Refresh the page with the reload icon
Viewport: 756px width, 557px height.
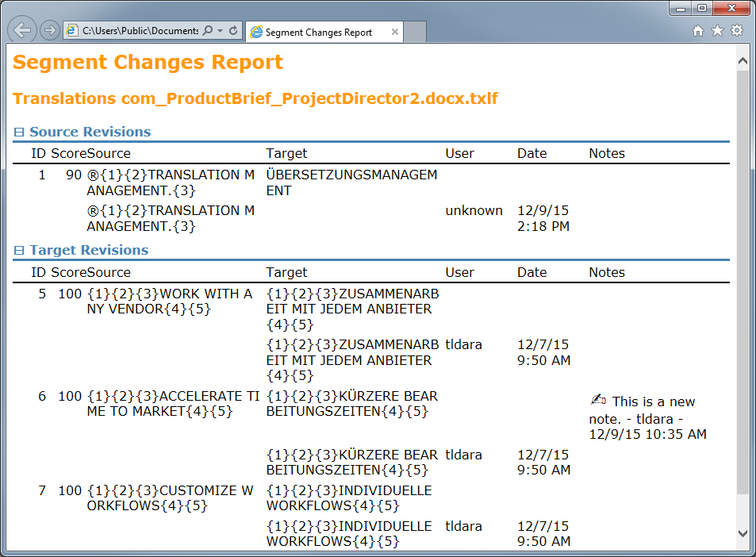pyautogui.click(x=233, y=31)
